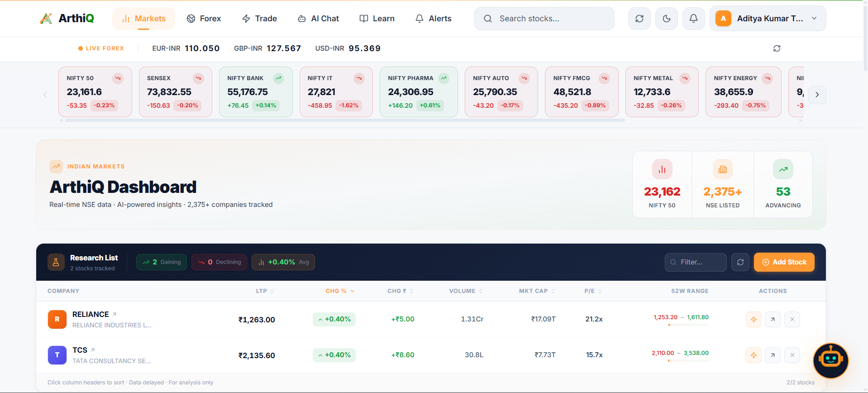Screen dimensions: 868x393
Task: Show previous index cards with left arrow
Action: click(x=45, y=95)
